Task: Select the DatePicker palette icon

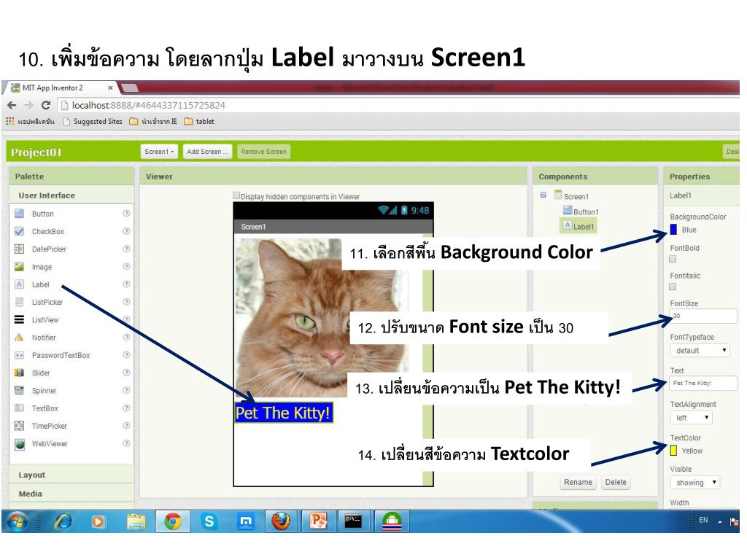Action: pyautogui.click(x=19, y=249)
